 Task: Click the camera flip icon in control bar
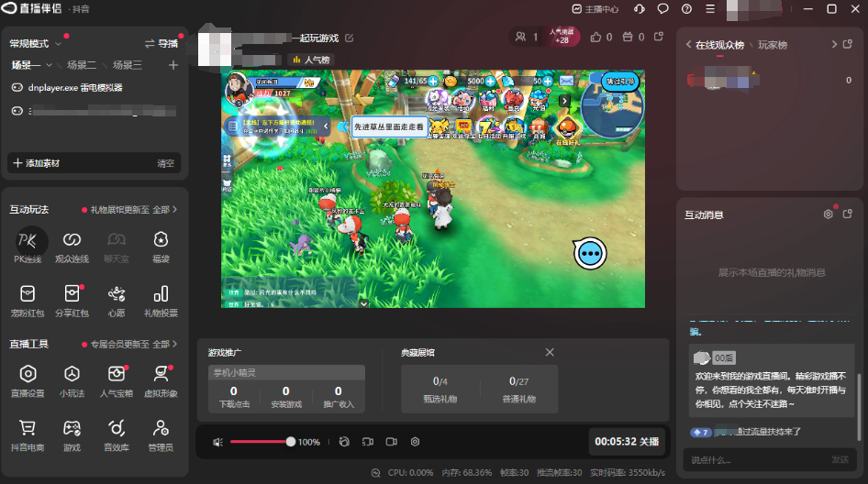tap(344, 442)
